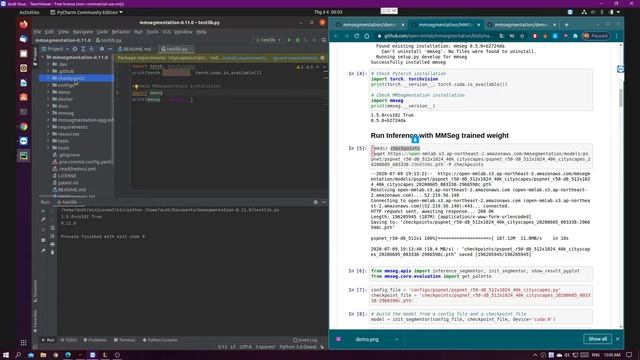Pin the Run tab with the pin icon
Image resolution: width=640 pixels, height=360 pixels.
pyautogui.click(x=43, y=251)
